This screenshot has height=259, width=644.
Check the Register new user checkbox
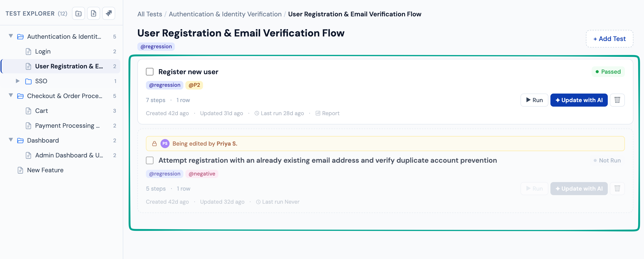[x=150, y=72]
